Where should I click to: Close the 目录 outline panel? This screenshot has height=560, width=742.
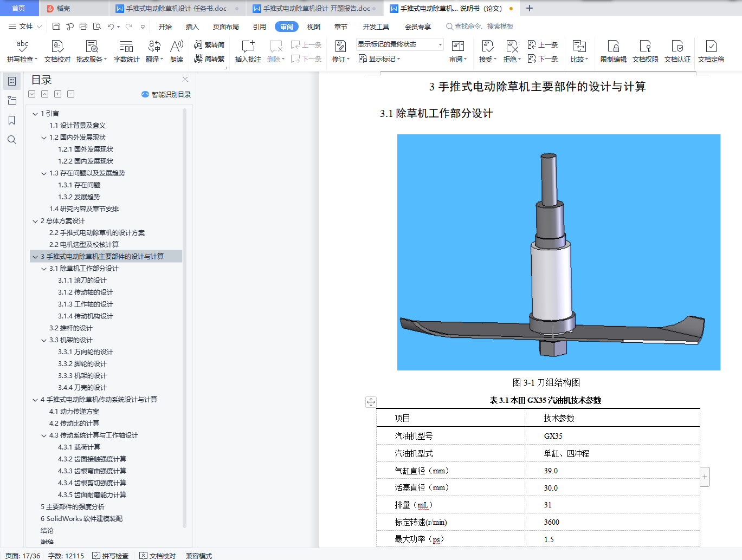(x=185, y=79)
